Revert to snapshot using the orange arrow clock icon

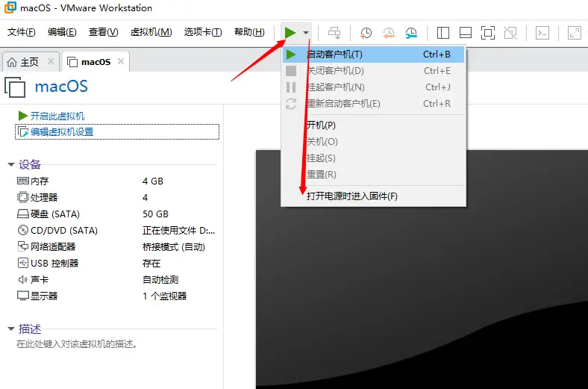click(389, 33)
